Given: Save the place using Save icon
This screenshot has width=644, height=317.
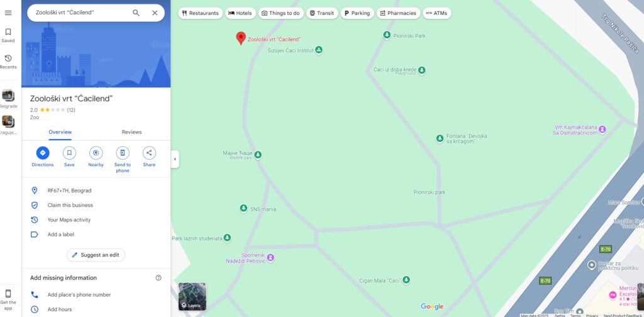Looking at the screenshot, I should (69, 153).
